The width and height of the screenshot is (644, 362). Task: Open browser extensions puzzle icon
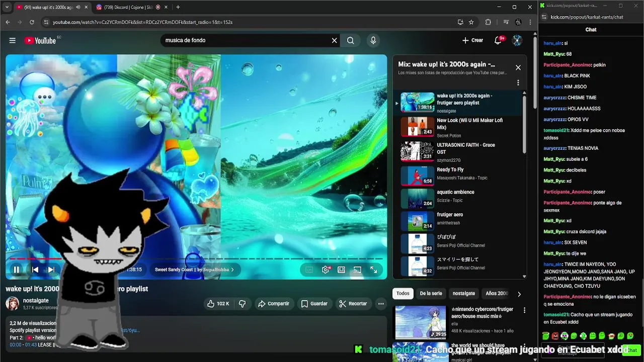pyautogui.click(x=488, y=22)
